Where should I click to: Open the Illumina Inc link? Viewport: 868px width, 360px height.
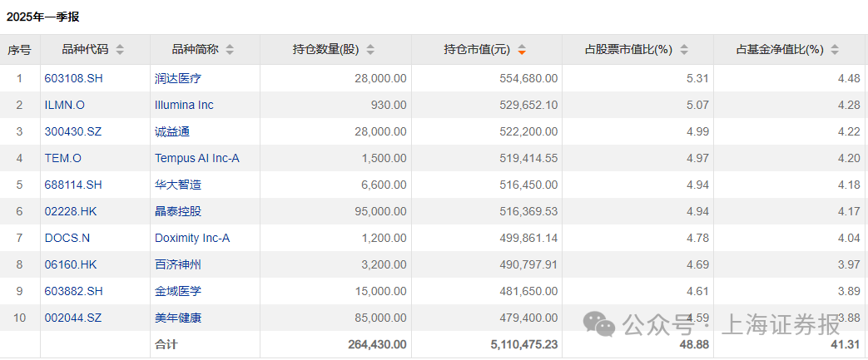(184, 105)
